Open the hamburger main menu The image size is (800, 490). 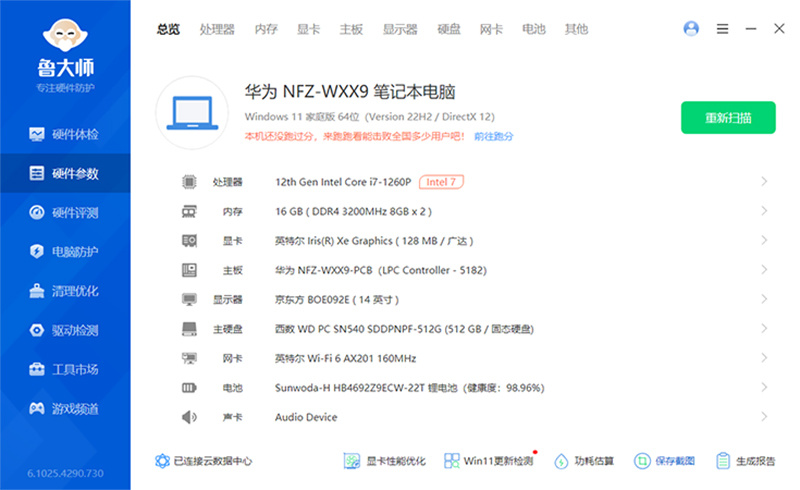point(722,29)
